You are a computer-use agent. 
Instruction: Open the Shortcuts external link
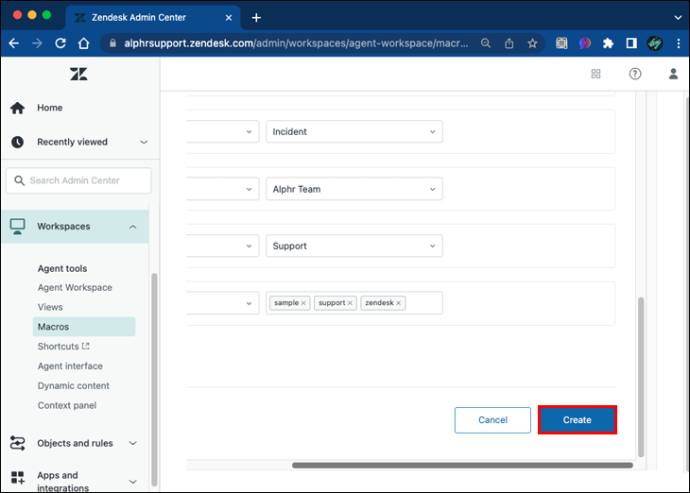tap(63, 346)
